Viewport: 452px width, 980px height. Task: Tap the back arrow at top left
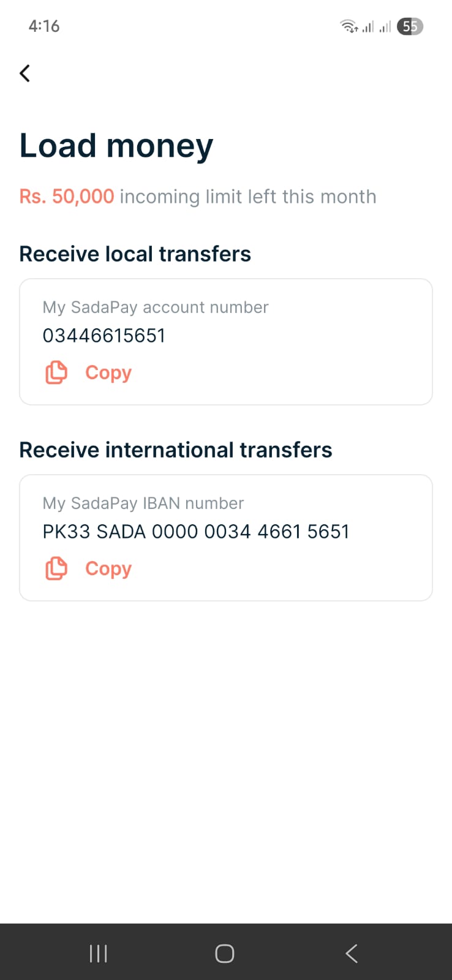click(x=25, y=73)
